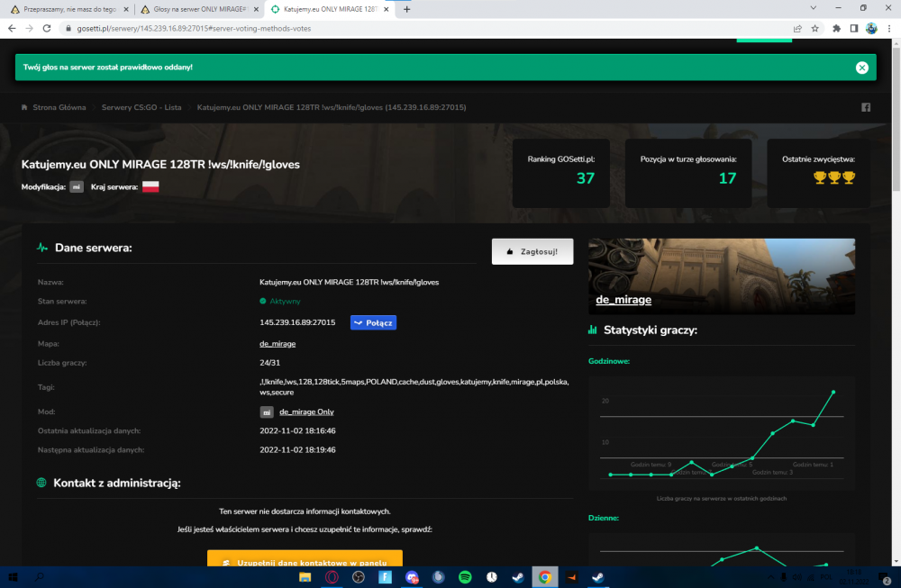The width and height of the screenshot is (901, 588).
Task: Bookmark this page with the star icon
Action: click(815, 28)
